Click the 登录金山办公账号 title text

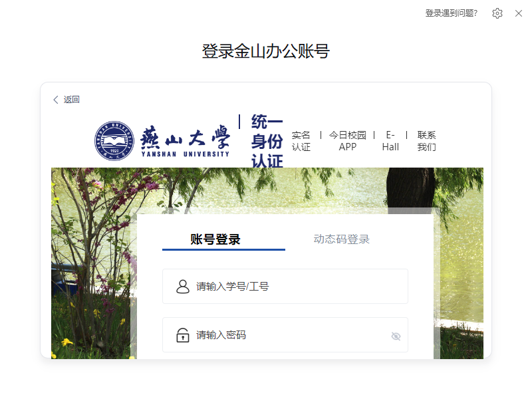pyautogui.click(x=265, y=51)
